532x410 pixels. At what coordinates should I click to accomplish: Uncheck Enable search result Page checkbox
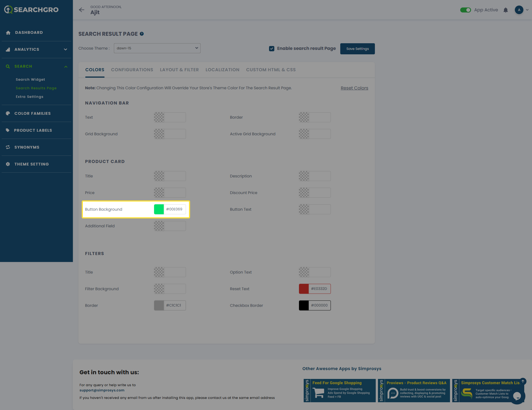(x=272, y=49)
